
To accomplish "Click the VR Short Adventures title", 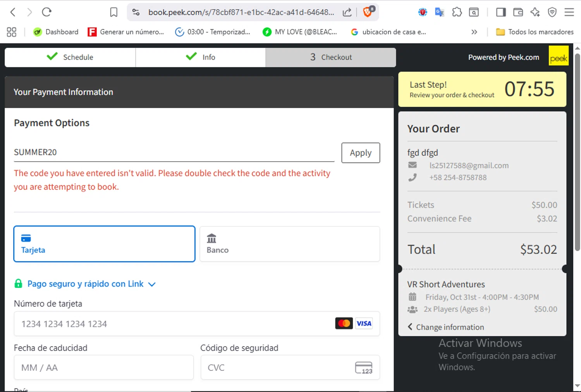I will coord(446,284).
